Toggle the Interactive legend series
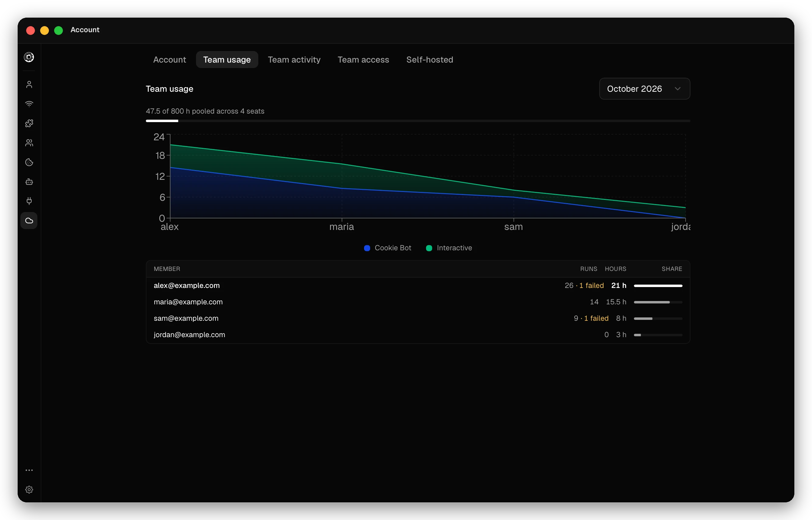Screen dimensions: 812x520 (x=449, y=248)
